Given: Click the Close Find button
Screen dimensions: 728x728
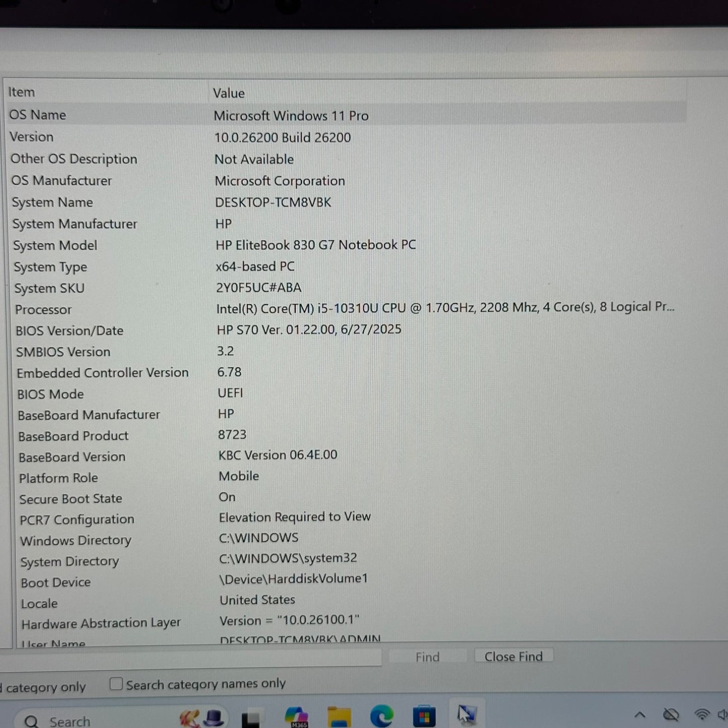Looking at the screenshot, I should [x=513, y=656].
